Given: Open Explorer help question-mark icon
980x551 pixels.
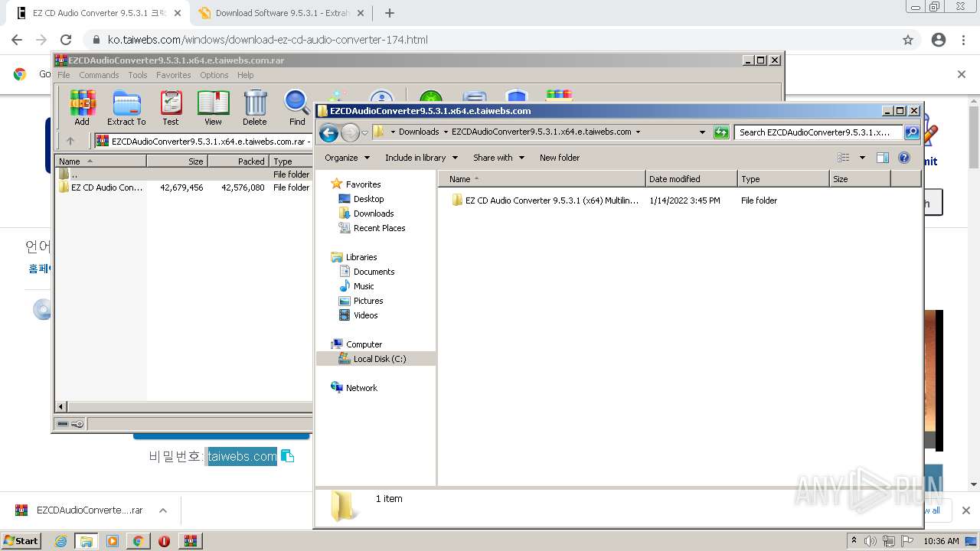Looking at the screenshot, I should tap(904, 158).
